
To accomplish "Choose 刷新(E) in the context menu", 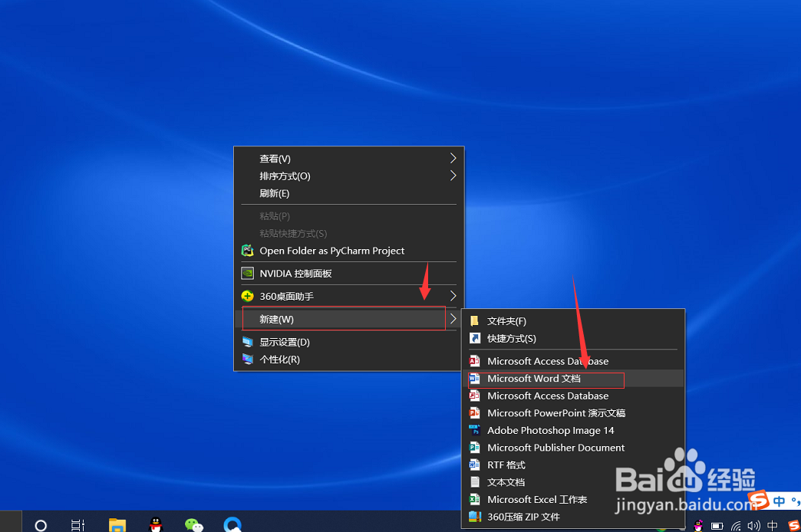I will click(349, 193).
